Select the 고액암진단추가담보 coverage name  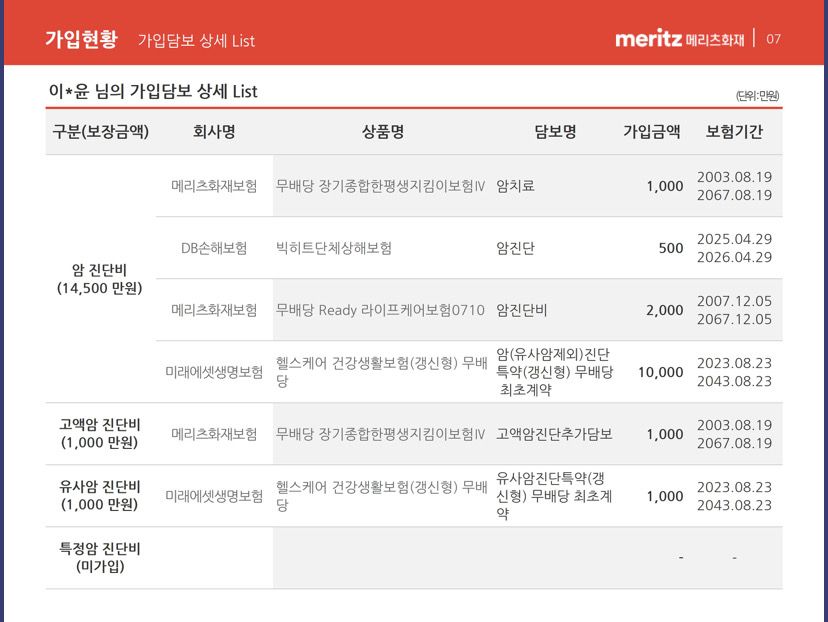point(554,434)
